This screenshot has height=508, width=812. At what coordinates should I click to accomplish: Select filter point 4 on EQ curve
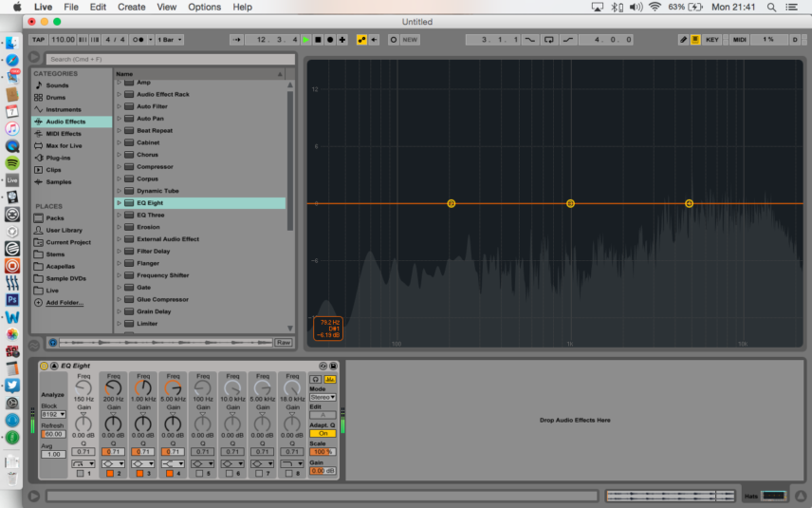(689, 204)
